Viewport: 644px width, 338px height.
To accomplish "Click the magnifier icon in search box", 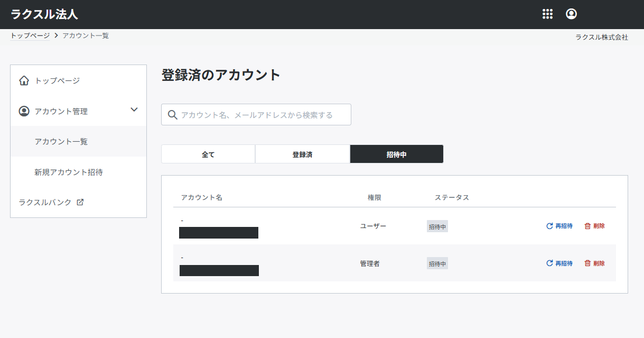I will [x=172, y=115].
